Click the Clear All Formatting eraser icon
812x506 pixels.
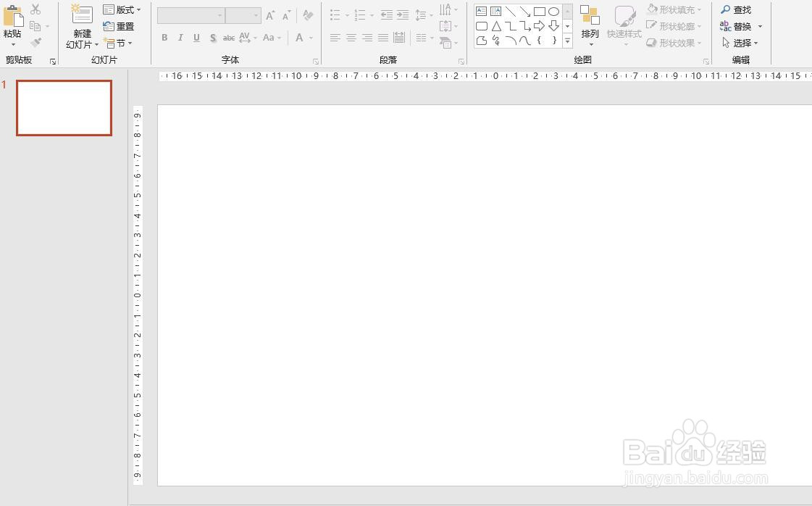(x=308, y=15)
